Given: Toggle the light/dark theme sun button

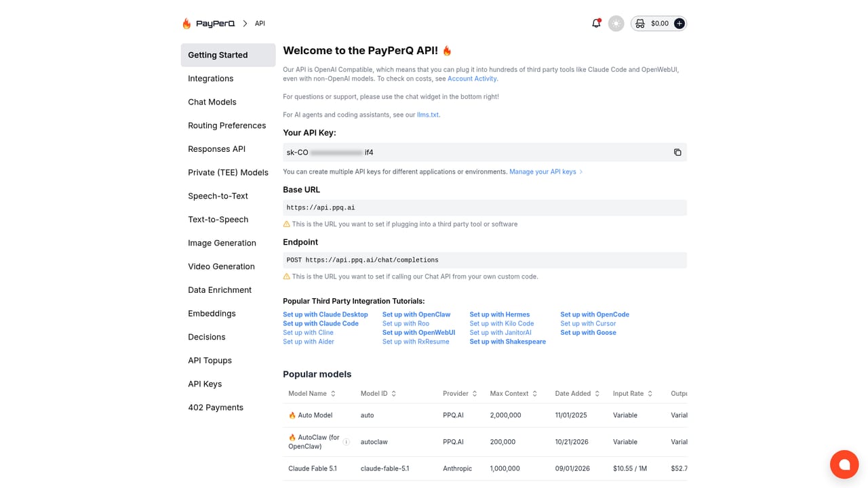Looking at the screenshot, I should coord(616,24).
